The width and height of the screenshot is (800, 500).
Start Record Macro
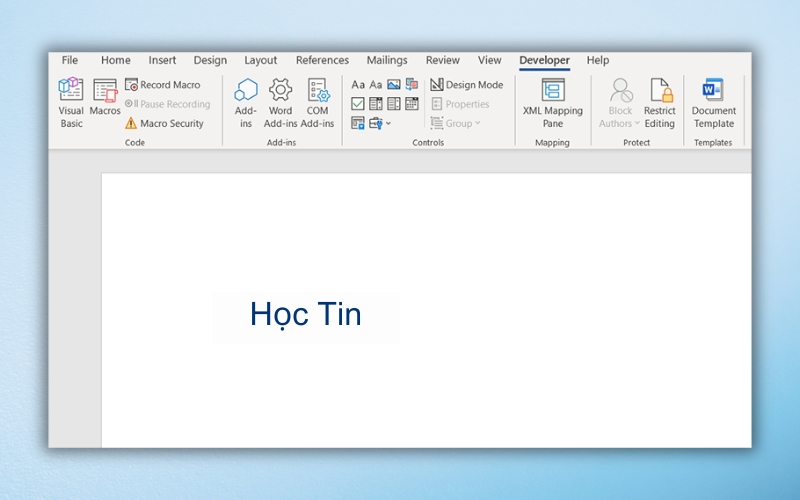(163, 85)
